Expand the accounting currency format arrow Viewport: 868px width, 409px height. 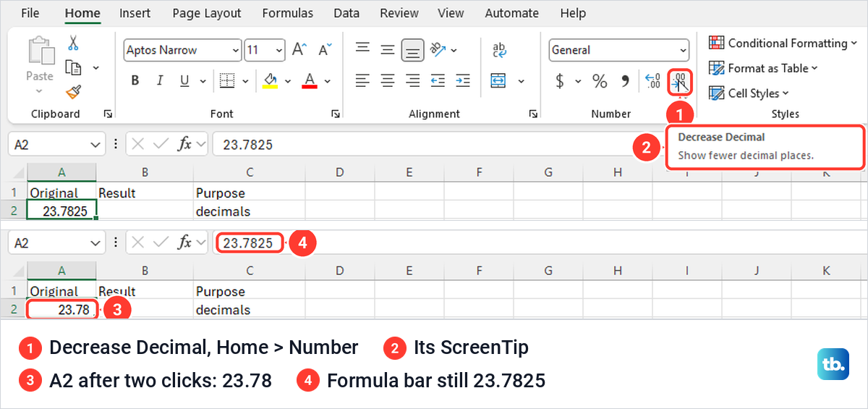[x=578, y=81]
